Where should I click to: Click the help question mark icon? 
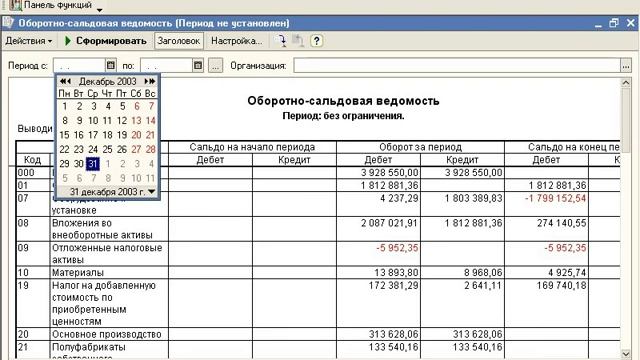(x=316, y=40)
